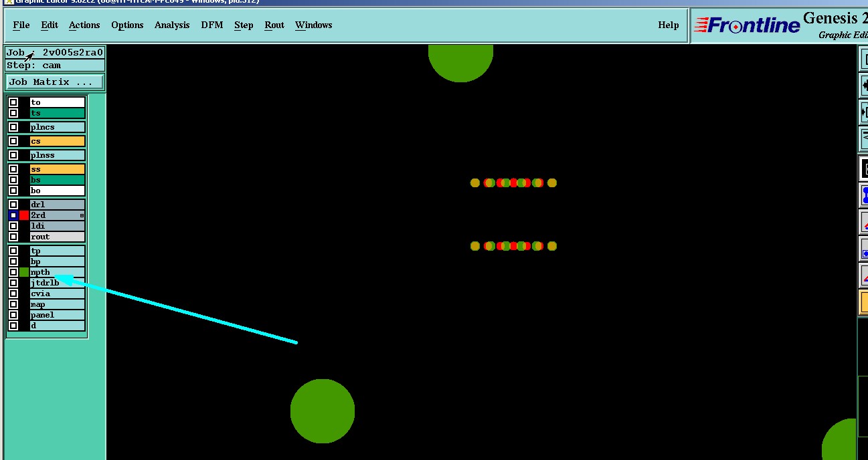Toggle display checkbox for layer to
Screen dimensions: 868x460
[13, 102]
